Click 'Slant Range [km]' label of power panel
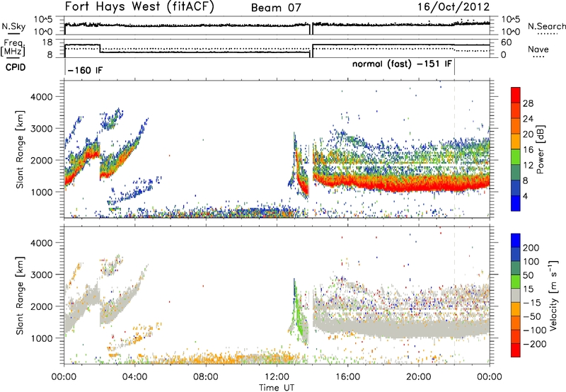Screen dimensions: 566x392 point(20,149)
